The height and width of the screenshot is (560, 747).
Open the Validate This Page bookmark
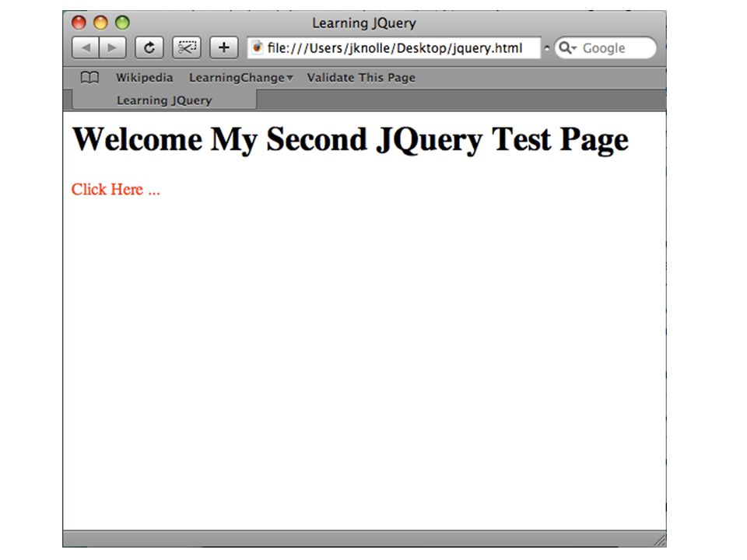coord(361,78)
